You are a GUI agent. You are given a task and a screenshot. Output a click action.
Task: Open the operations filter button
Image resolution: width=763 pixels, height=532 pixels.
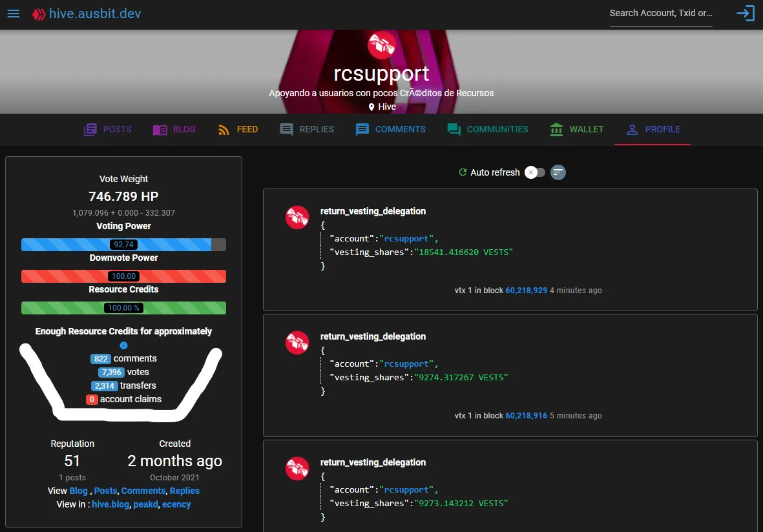[558, 172]
